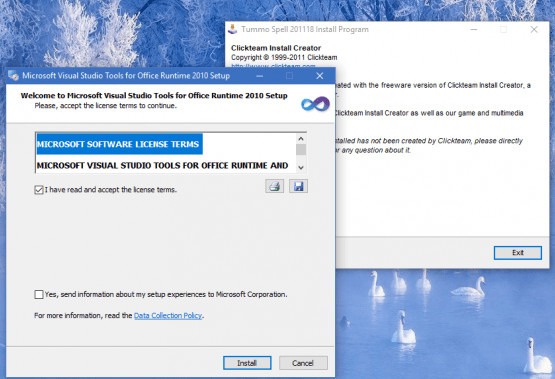Open the Data Collection Policy link
Viewport: 555px width, 379px height.
168,315
